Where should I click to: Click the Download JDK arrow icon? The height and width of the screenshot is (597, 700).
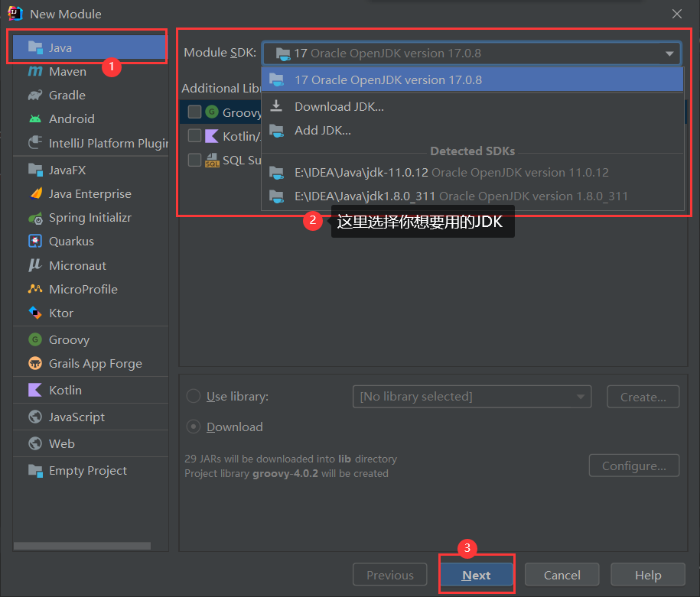(x=276, y=105)
